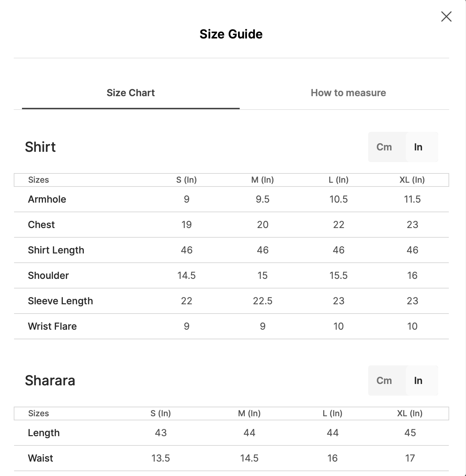The image size is (466, 476).
Task: Click the Sharara section heading
Action: click(x=50, y=381)
